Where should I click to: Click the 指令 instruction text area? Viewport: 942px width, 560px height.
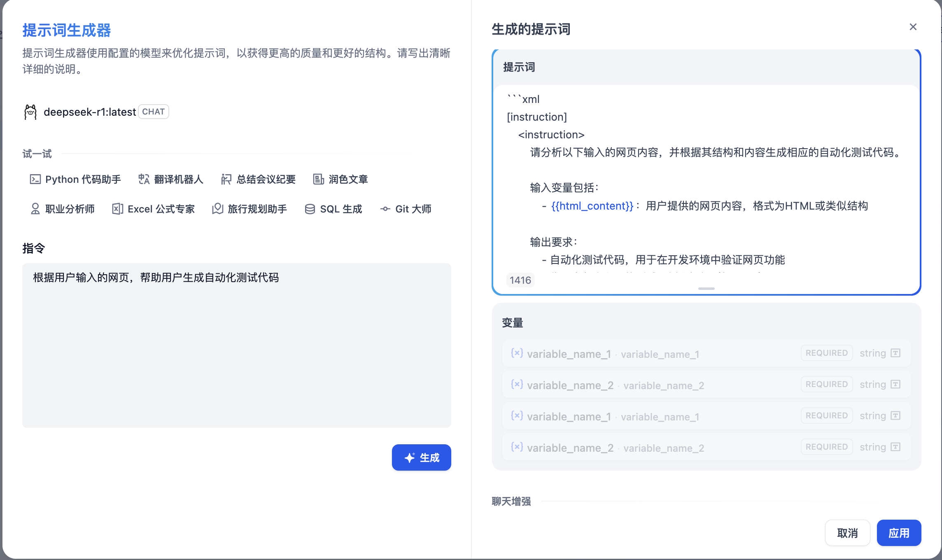(x=236, y=345)
